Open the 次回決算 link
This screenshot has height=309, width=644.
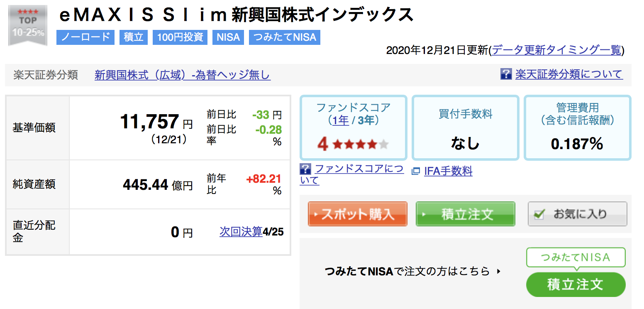click(x=241, y=231)
